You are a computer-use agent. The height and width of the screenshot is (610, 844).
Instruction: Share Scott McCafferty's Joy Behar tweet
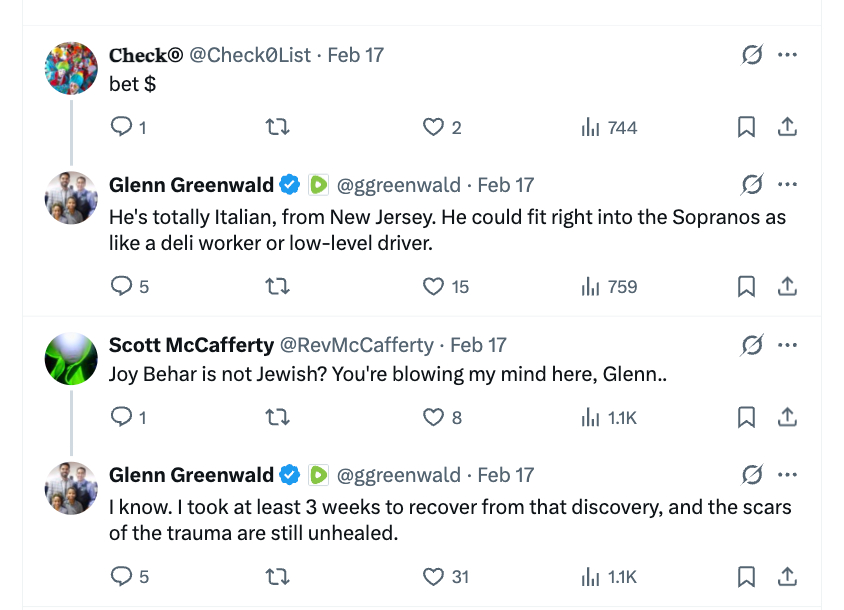click(787, 417)
